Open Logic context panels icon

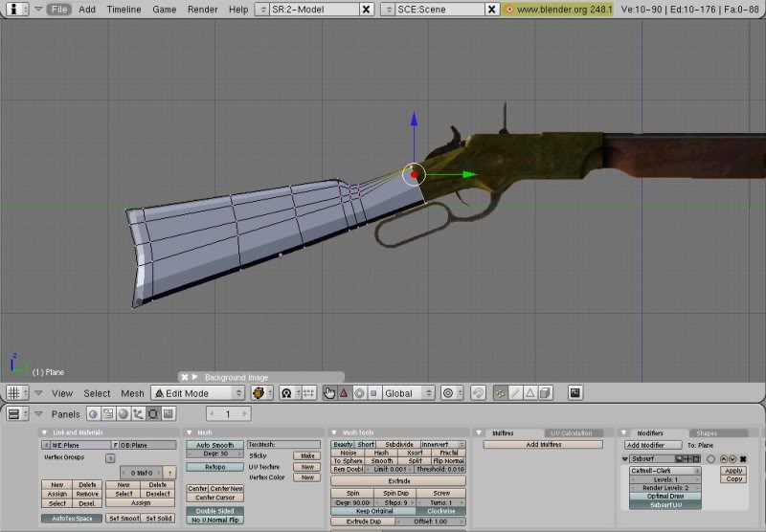(93, 414)
